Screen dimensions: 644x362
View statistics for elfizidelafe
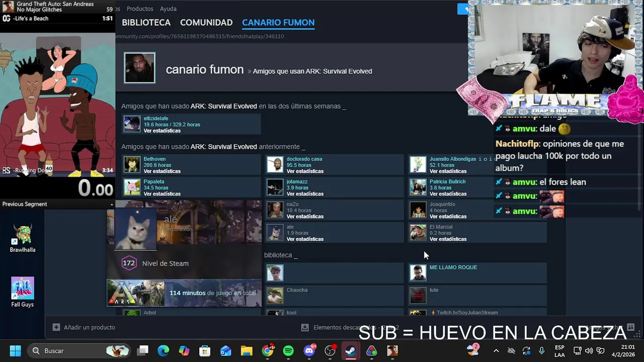click(162, 131)
